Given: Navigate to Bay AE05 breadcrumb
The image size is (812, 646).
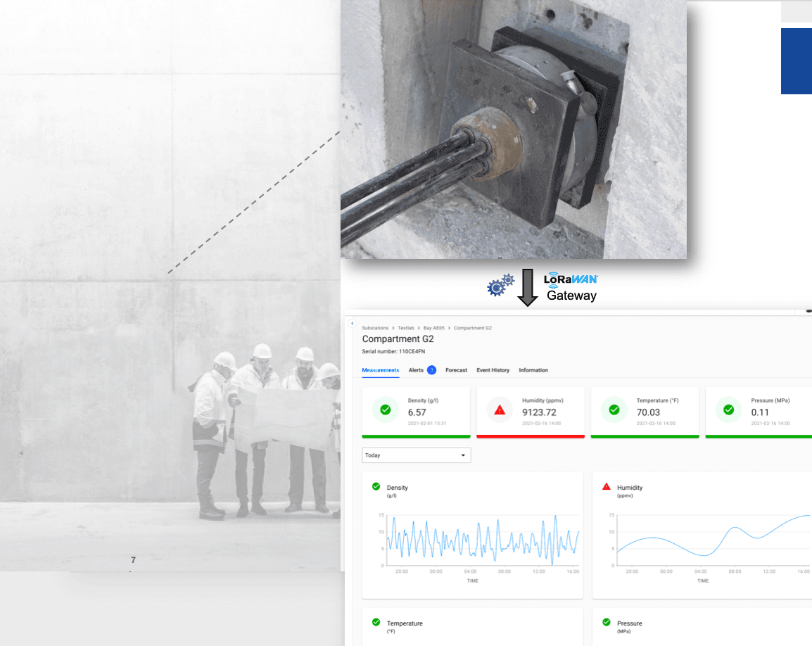Looking at the screenshot, I should 434,328.
